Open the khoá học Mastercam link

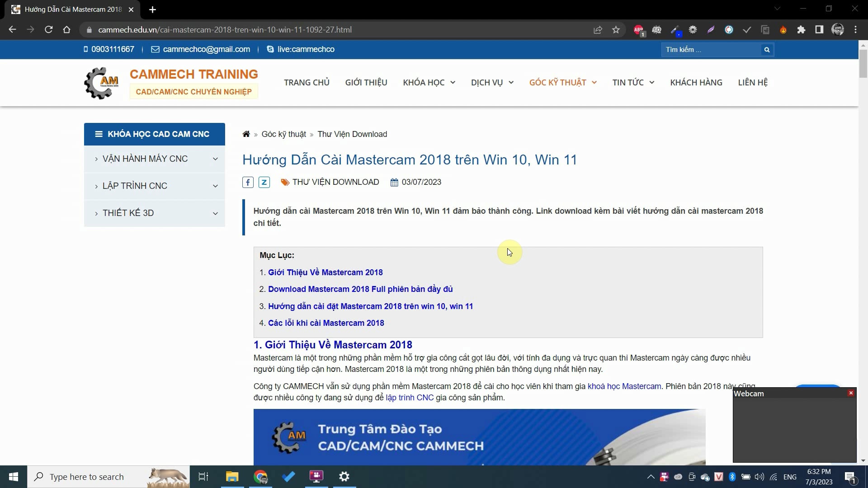pyautogui.click(x=624, y=386)
